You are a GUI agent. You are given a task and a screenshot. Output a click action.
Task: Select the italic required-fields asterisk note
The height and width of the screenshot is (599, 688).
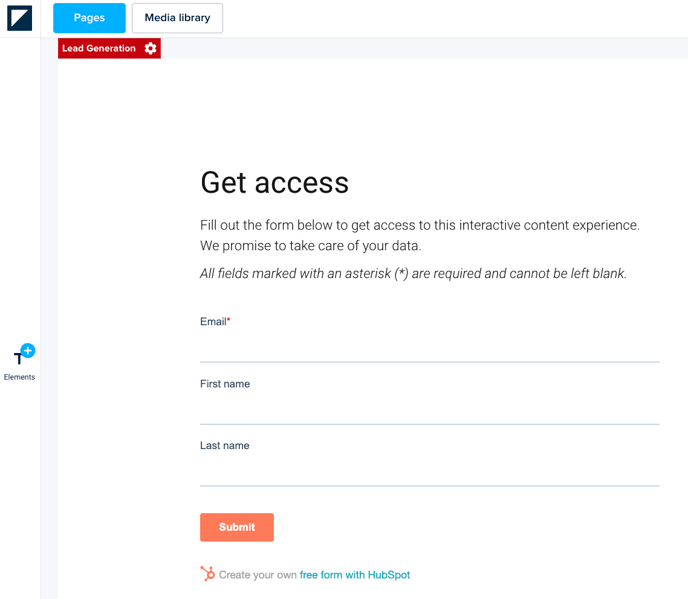point(413,273)
